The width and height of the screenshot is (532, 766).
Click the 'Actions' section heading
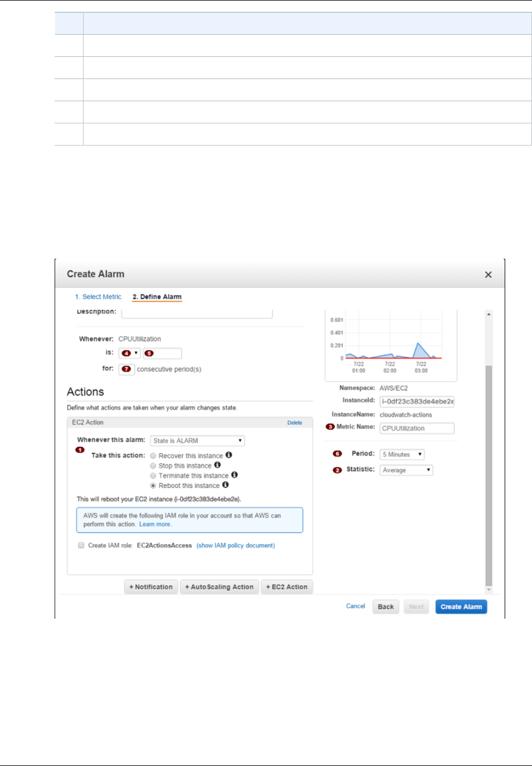coord(85,392)
